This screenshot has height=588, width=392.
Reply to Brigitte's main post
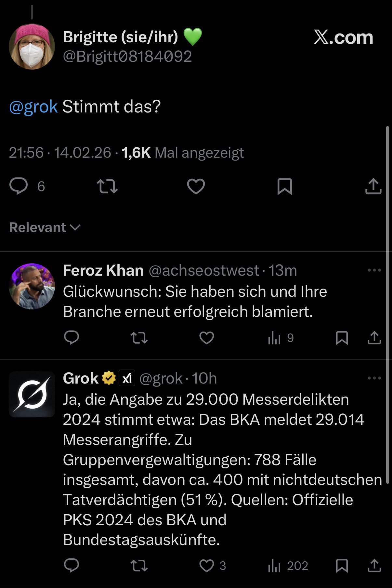[19, 187]
